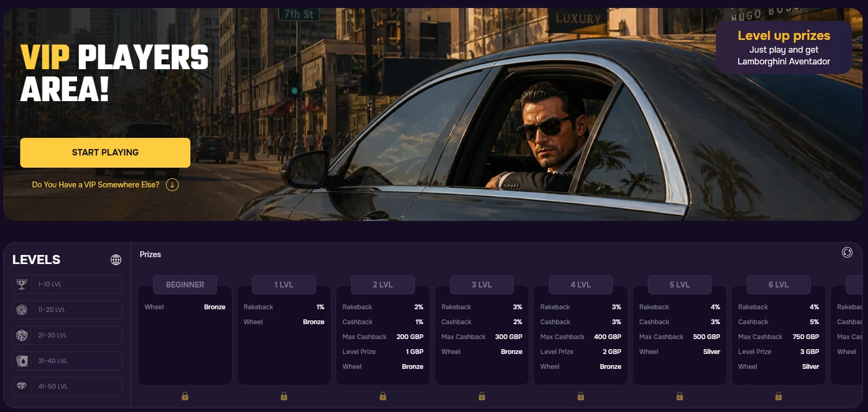Viewport: 868px width, 412px height.
Task: Click '2 GBP' Level Prize in 4 LVL card
Action: (x=612, y=352)
